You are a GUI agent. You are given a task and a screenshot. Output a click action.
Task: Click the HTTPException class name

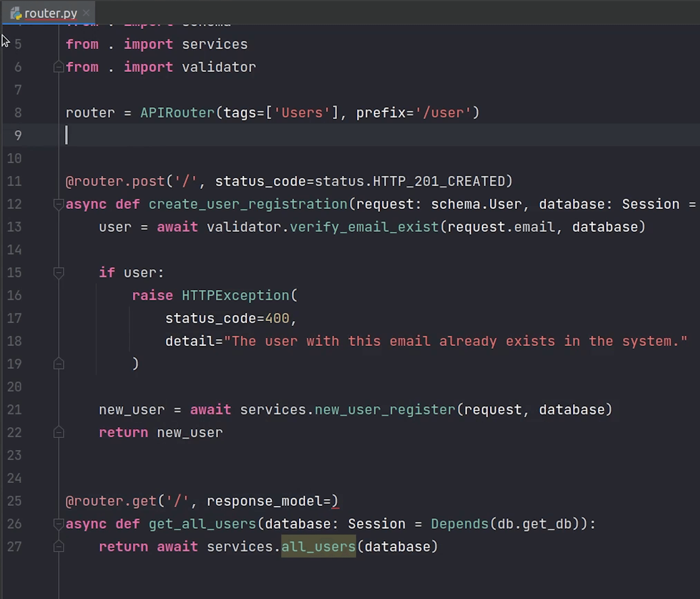click(235, 296)
